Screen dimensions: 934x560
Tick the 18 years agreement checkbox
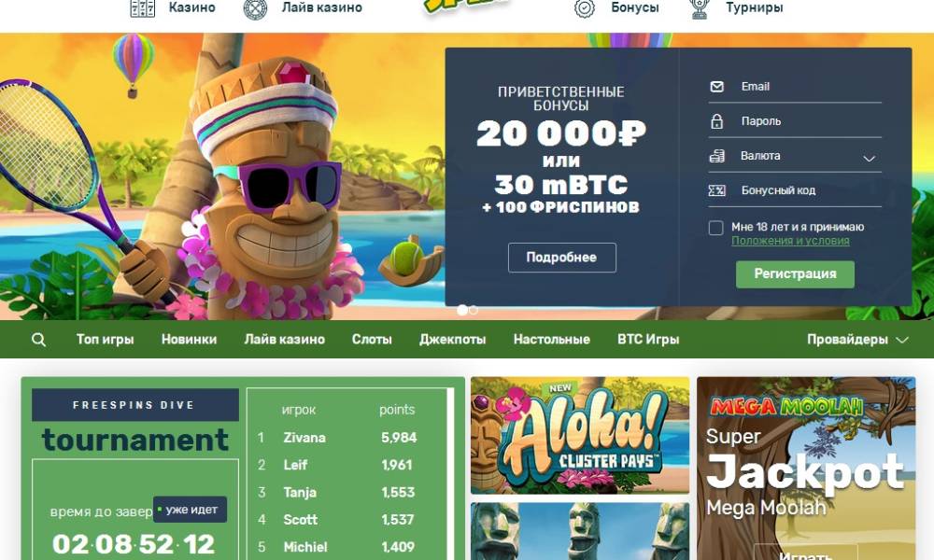716,228
